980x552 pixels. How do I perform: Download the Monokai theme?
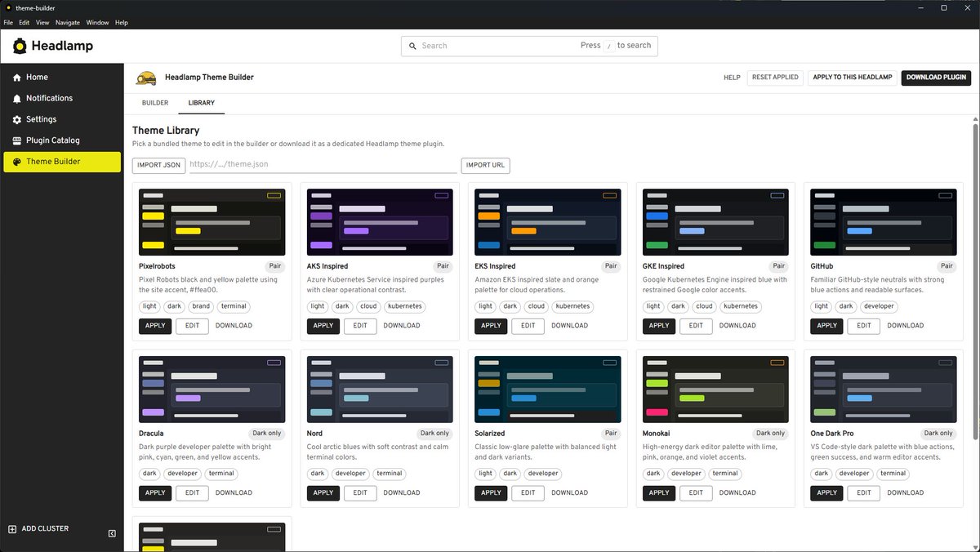737,493
